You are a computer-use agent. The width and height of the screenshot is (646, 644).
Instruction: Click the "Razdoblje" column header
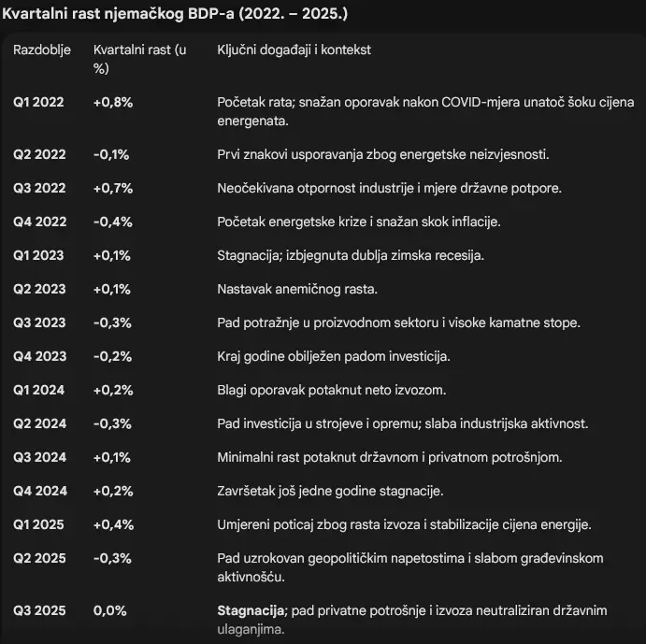coord(41,50)
